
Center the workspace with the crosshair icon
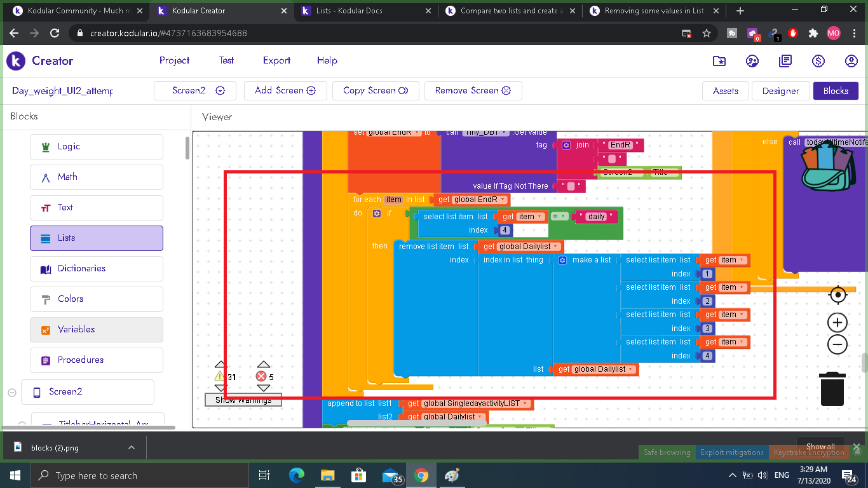pos(837,295)
